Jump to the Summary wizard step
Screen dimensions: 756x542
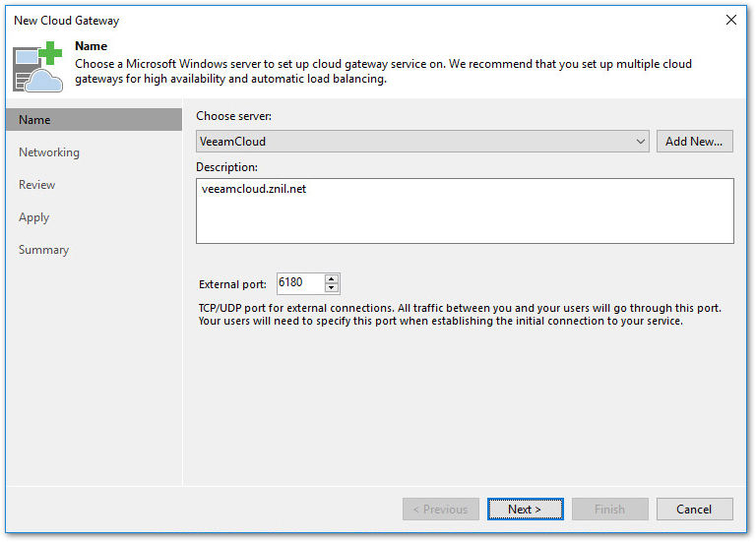44,250
